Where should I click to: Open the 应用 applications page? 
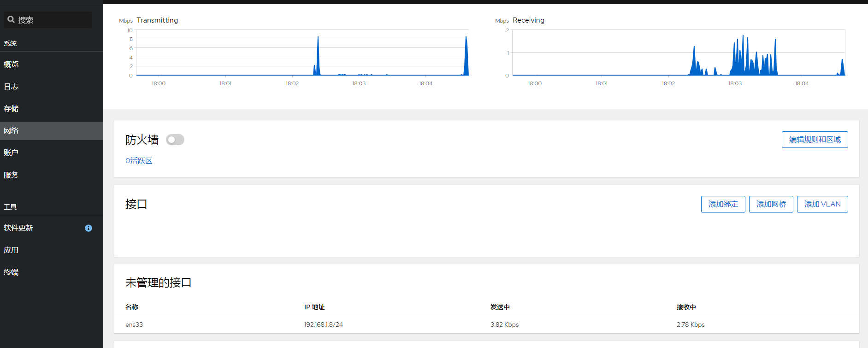coord(52,250)
